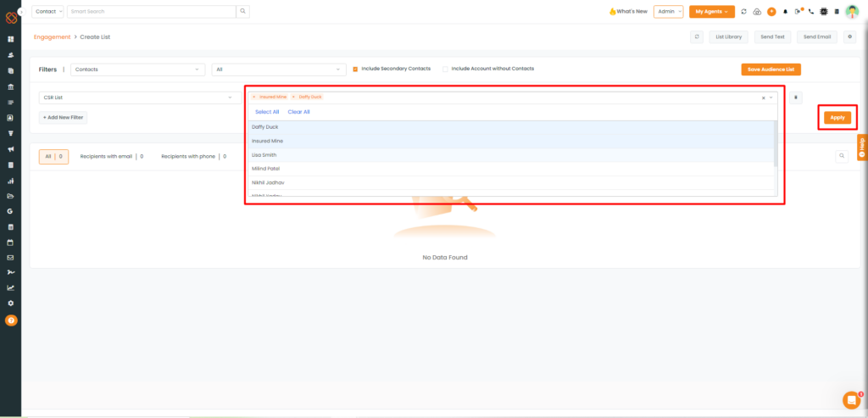Open the folder icon in sidebar
868x418 pixels.
[x=10, y=196]
